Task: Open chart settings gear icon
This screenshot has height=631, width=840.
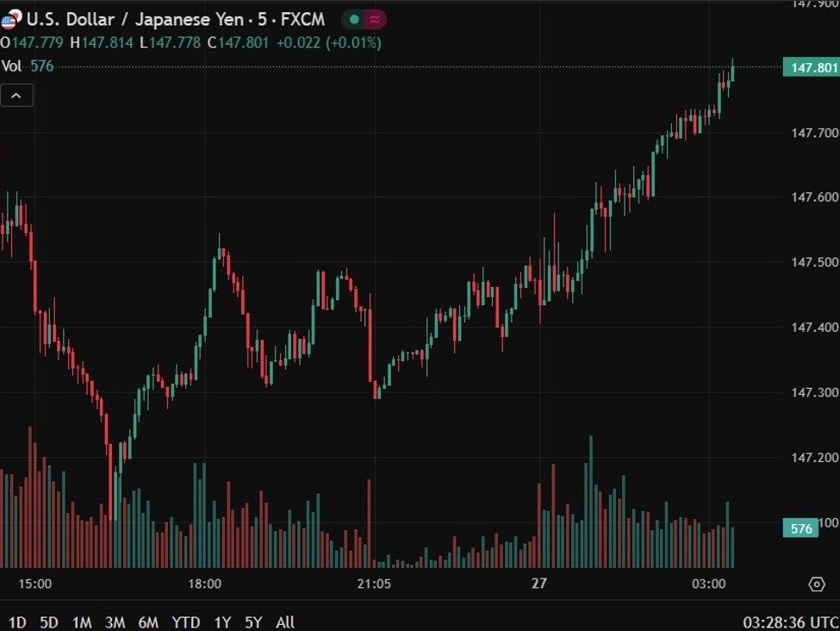Action: click(x=817, y=584)
